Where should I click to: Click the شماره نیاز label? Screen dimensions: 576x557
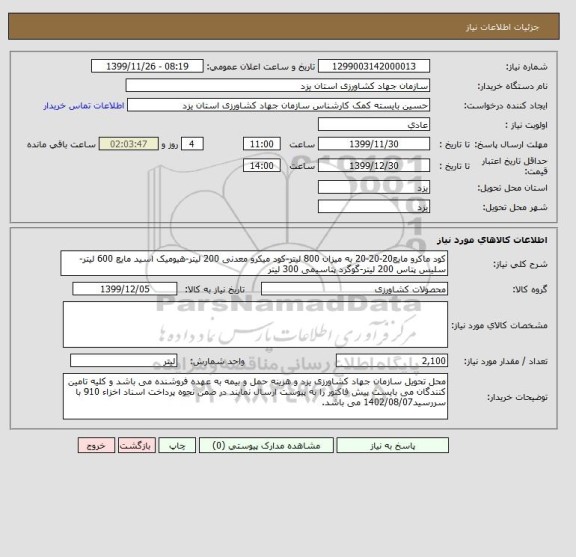click(526, 67)
